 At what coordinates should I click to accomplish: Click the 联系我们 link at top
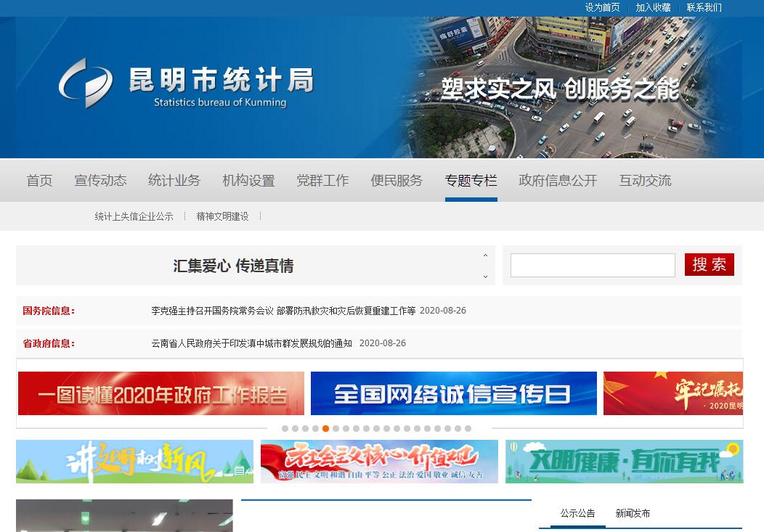click(x=704, y=7)
